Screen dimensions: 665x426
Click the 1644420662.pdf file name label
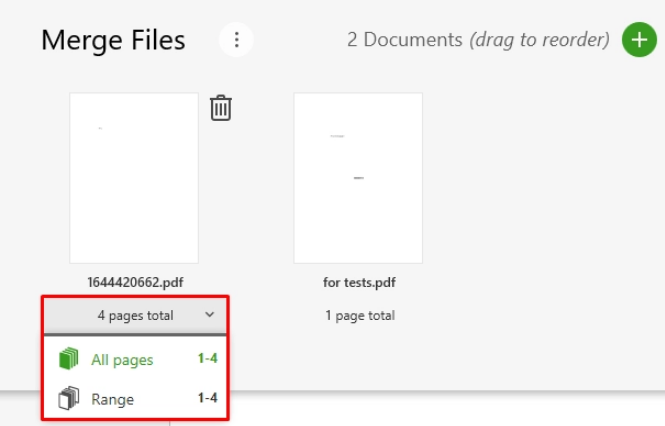tap(134, 283)
